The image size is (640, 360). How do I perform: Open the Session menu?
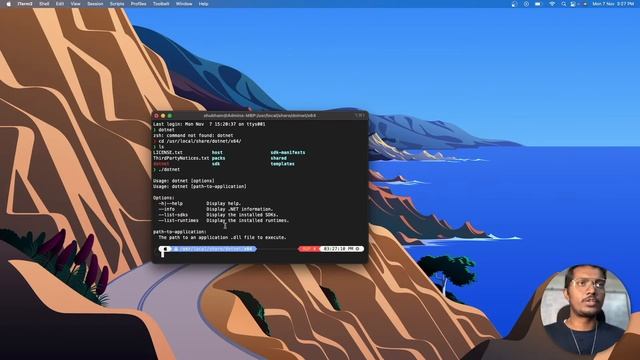tap(95, 4)
